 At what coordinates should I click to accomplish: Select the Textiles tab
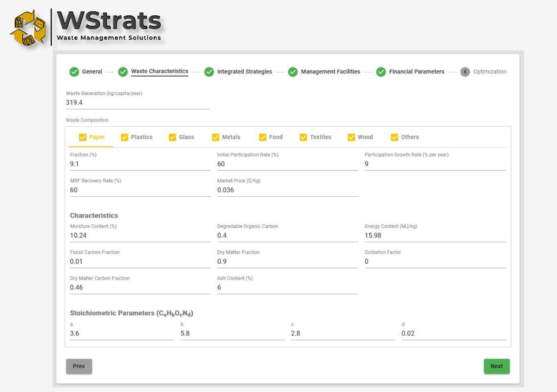320,137
